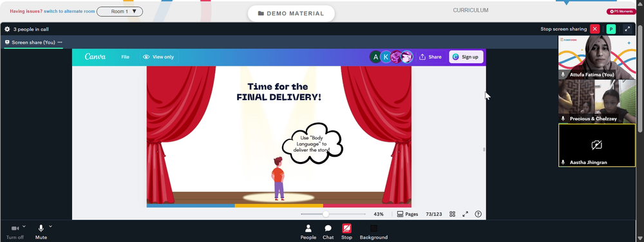Open Background settings
The image size is (644, 242).
[x=374, y=232]
